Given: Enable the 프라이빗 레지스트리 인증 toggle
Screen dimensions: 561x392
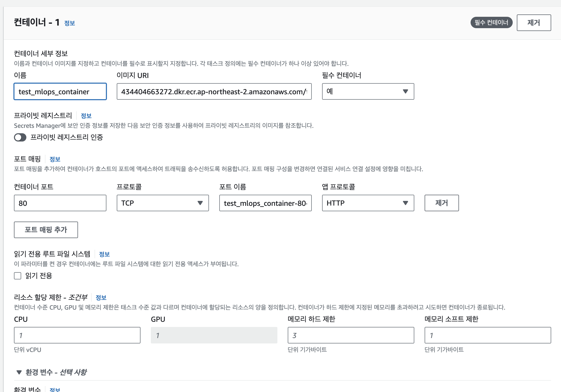Looking at the screenshot, I should click(20, 137).
